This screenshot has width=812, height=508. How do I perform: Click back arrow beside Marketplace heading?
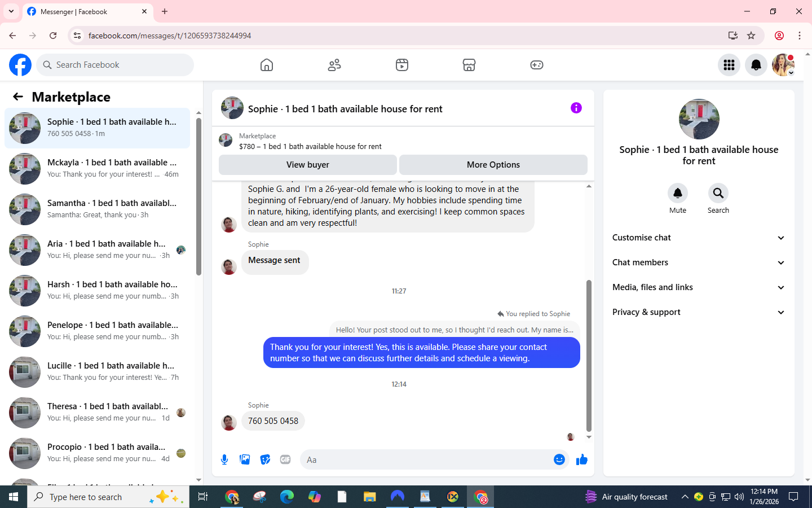18,97
